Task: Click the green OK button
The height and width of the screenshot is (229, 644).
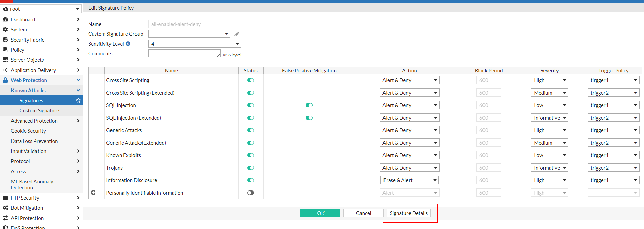Action: (320, 213)
